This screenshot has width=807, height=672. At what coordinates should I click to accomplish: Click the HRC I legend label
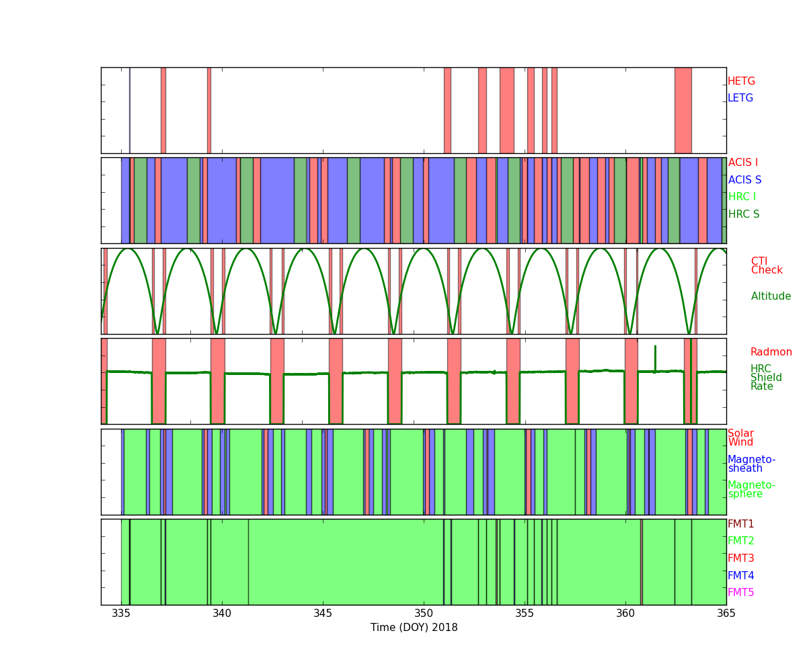(742, 197)
